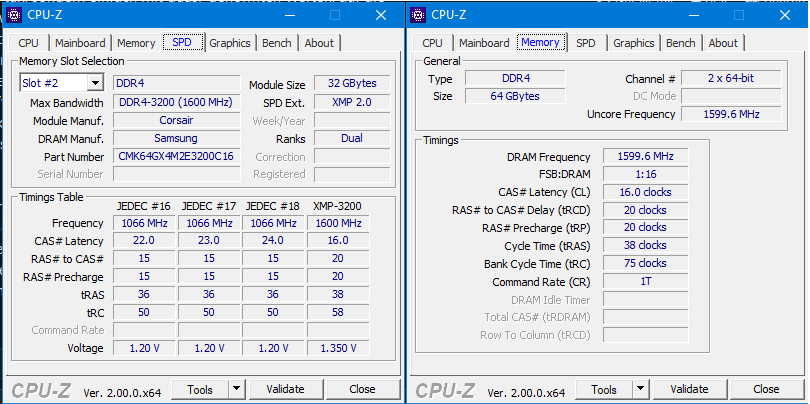This screenshot has height=404, width=810.
Task: Click XMP-3200 tRAS cell 38
Action: coord(338,294)
